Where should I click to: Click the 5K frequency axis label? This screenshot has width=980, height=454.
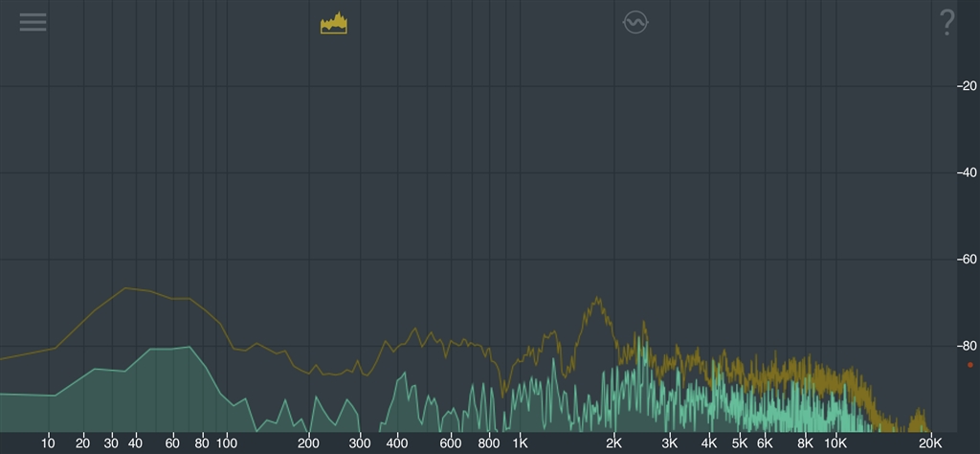[x=740, y=443]
